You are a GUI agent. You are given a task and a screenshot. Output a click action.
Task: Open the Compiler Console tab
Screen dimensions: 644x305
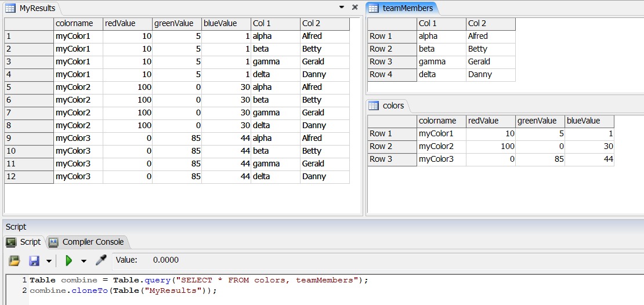88,242
